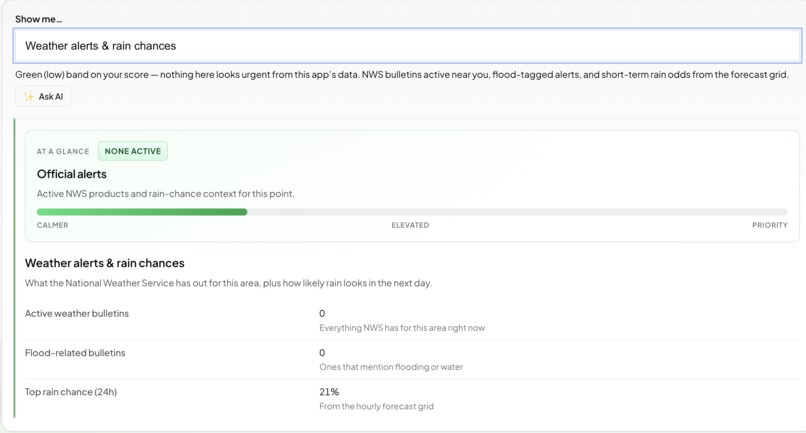Click the CALMER scale label
806x433 pixels.
pos(52,225)
